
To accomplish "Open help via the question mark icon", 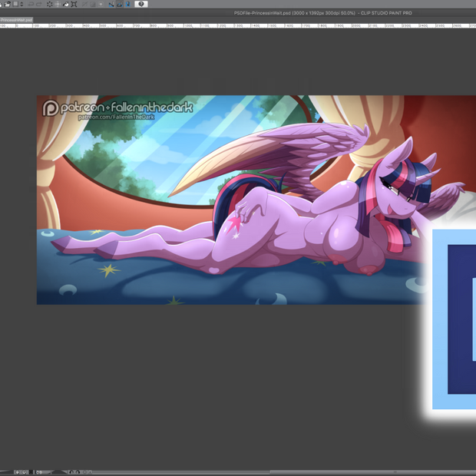I will tap(141, 4).
